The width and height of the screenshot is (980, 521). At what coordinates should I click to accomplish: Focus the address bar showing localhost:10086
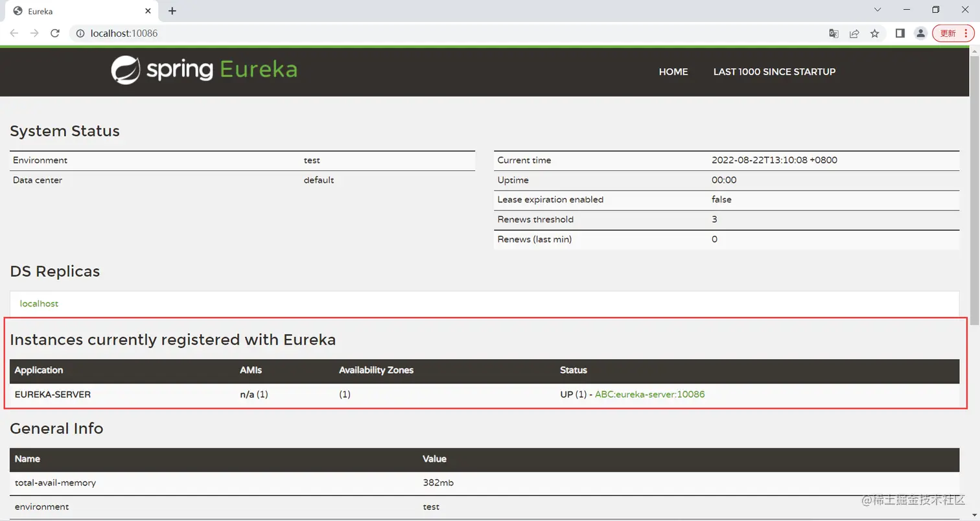pos(444,33)
